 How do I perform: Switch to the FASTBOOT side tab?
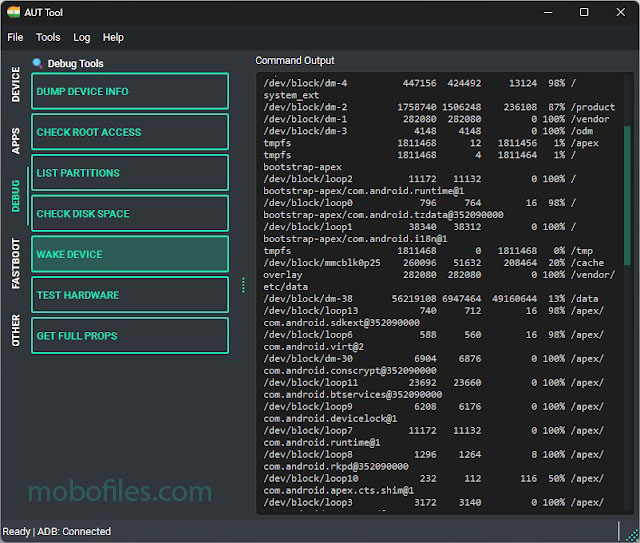[16, 263]
